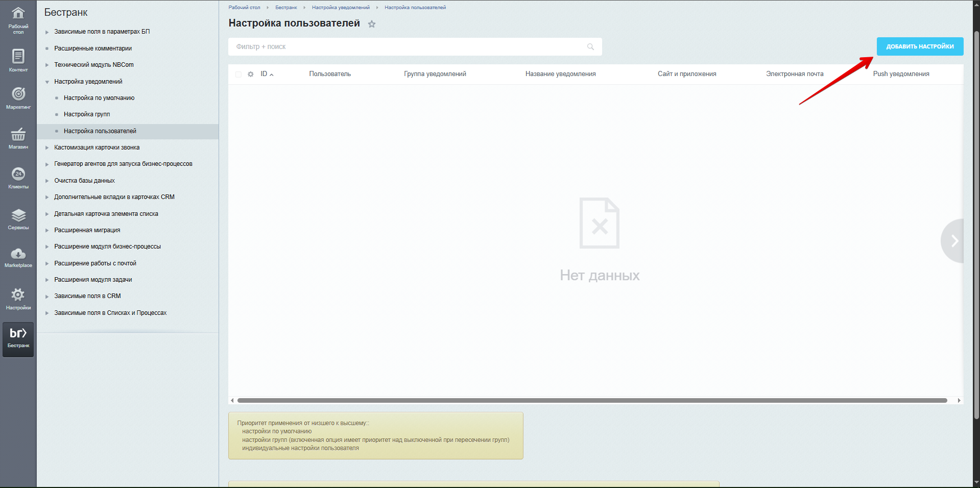Click the ДОБАВИТЬ НАСТРОЙКИ button
Image resolution: width=980 pixels, height=488 pixels.
pyautogui.click(x=920, y=46)
